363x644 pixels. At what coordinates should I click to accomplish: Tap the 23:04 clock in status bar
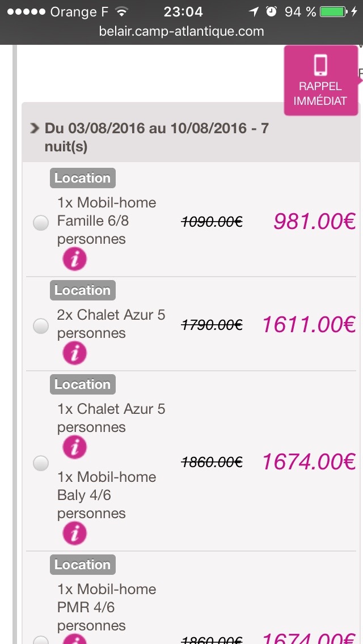click(183, 11)
